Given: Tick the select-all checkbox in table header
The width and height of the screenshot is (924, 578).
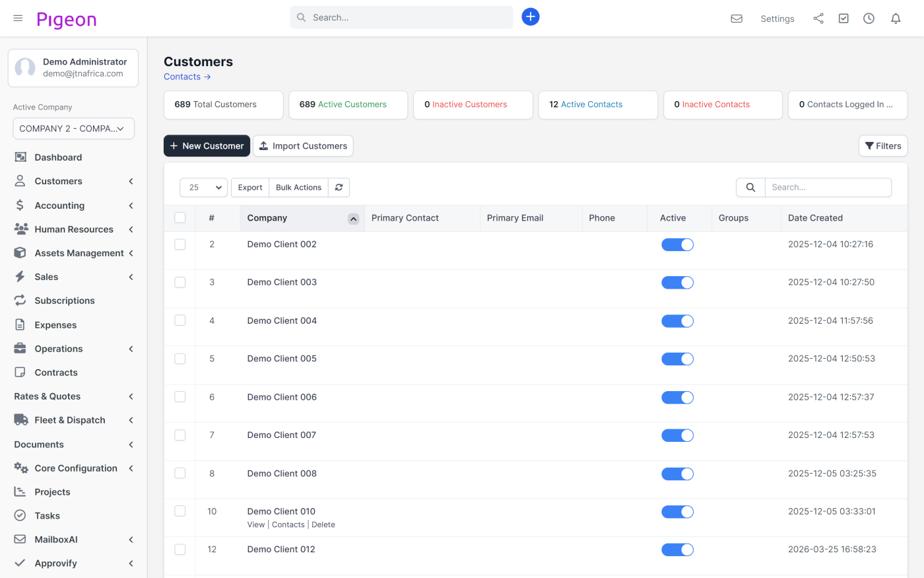Looking at the screenshot, I should tap(180, 218).
